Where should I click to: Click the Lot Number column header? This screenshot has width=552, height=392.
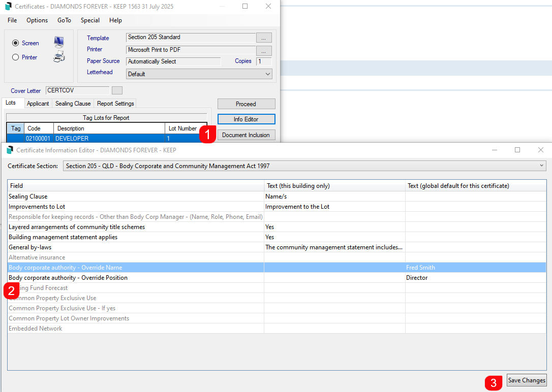click(x=186, y=128)
